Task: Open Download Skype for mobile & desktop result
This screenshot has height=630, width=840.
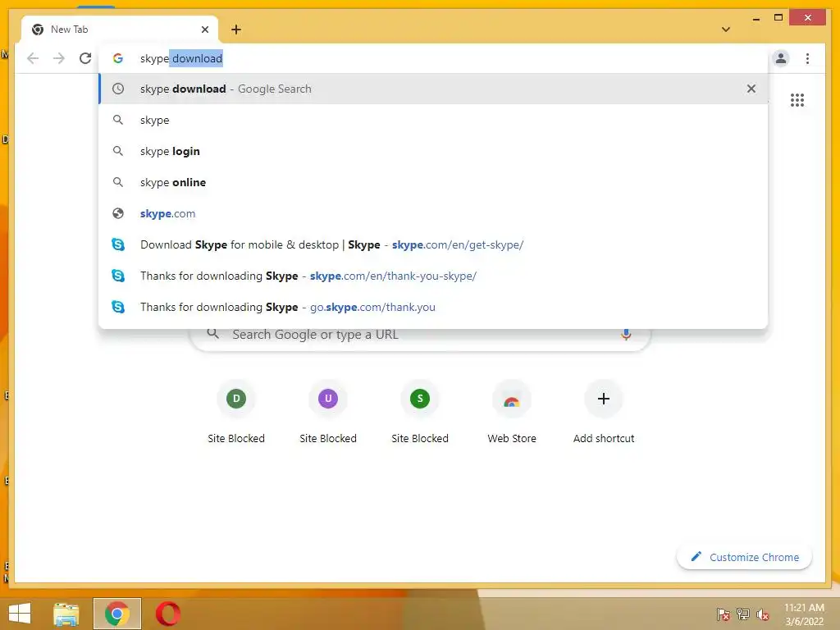Action: [x=433, y=244]
